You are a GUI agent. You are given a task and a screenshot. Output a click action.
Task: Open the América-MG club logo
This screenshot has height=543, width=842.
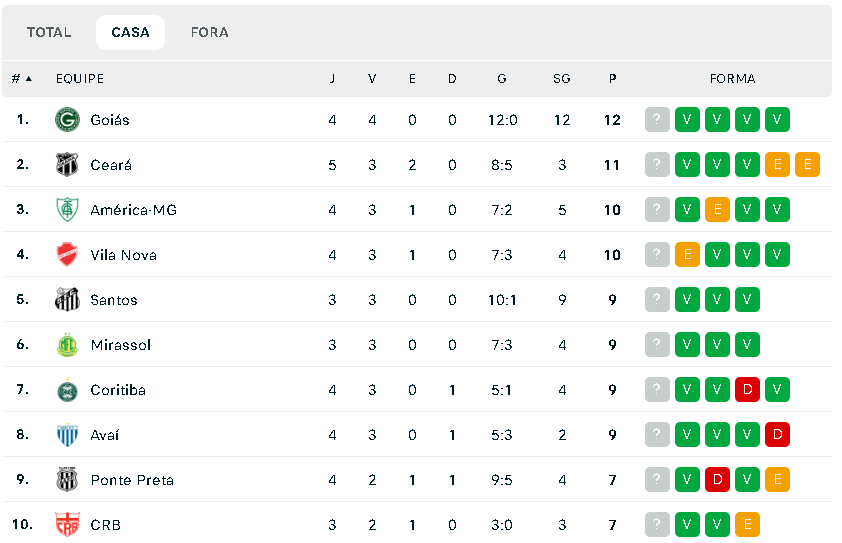point(67,209)
